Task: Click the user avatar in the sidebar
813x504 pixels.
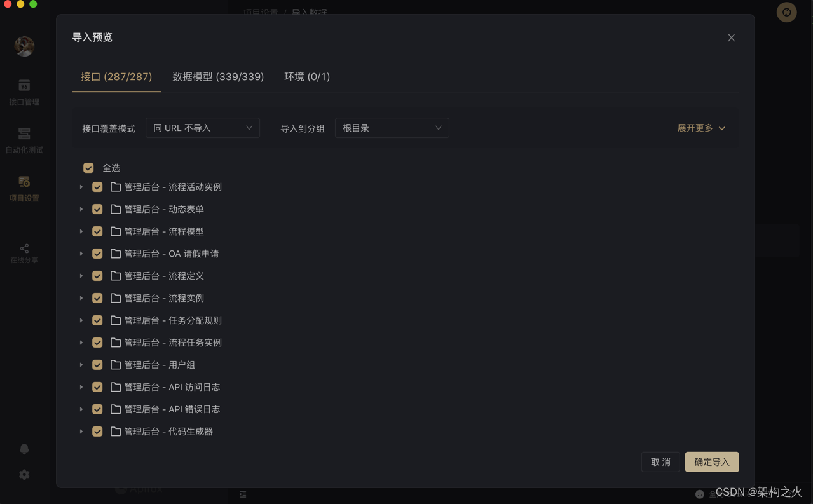Action: point(24,46)
